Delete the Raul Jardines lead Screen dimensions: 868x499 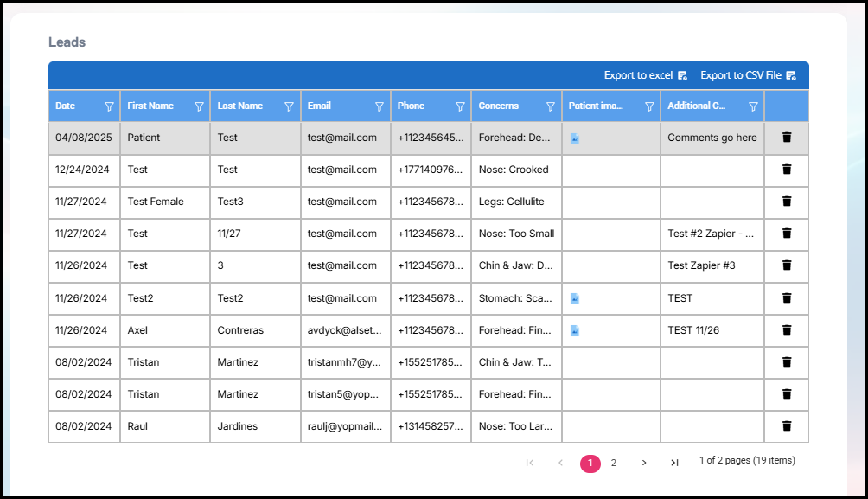click(x=787, y=425)
